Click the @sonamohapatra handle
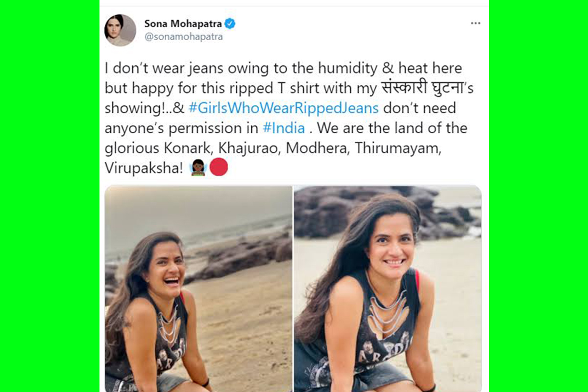 [183, 37]
